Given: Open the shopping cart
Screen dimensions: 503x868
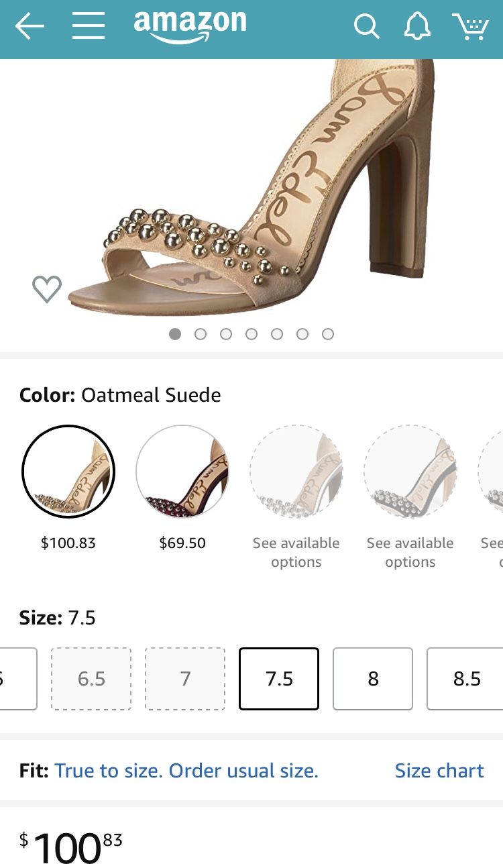Looking at the screenshot, I should (470, 27).
